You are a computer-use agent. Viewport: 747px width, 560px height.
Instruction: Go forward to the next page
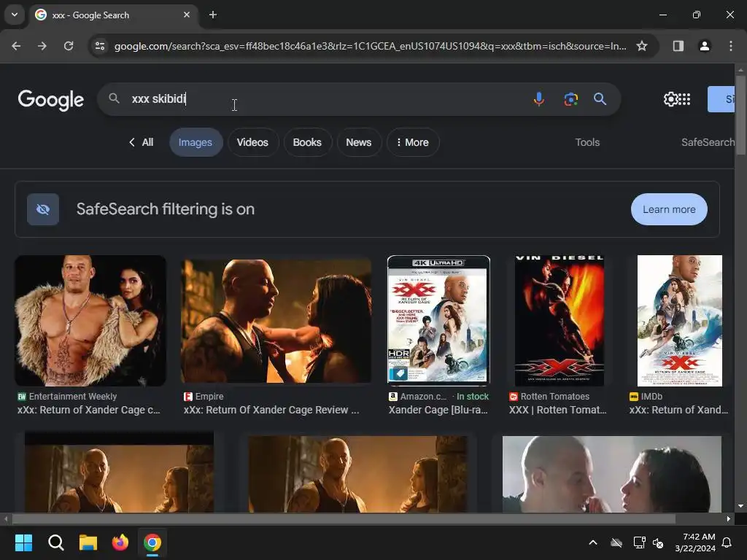[42, 46]
